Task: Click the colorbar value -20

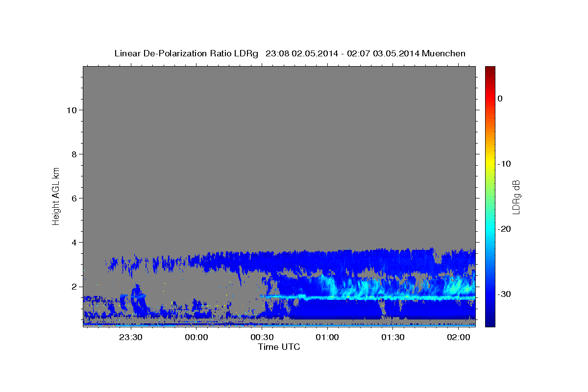Action: tap(504, 229)
